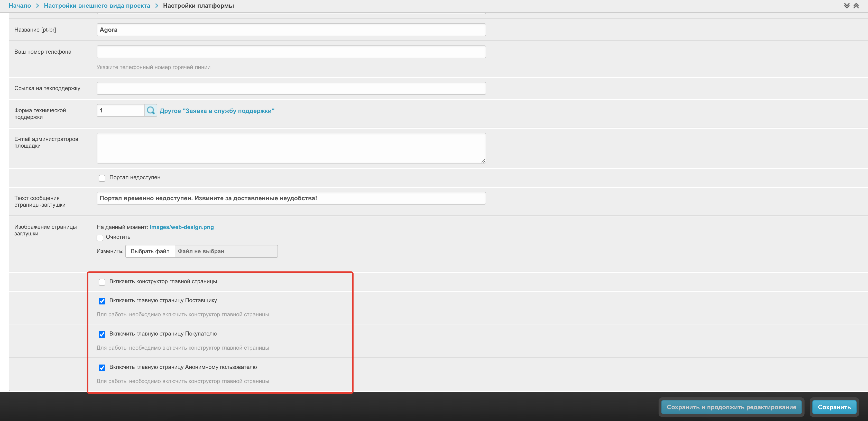Click the Сохранить button

pyautogui.click(x=834, y=407)
